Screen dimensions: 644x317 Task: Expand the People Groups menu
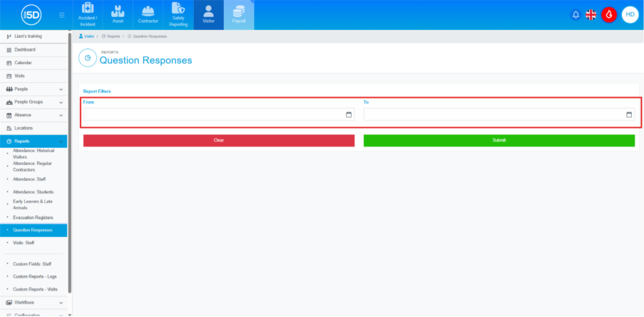tap(34, 102)
